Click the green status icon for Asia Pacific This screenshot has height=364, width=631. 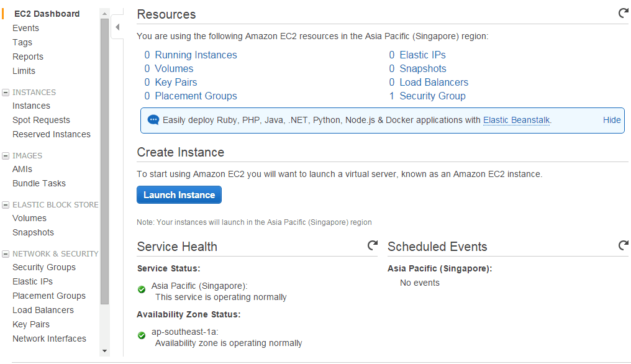coord(142,289)
